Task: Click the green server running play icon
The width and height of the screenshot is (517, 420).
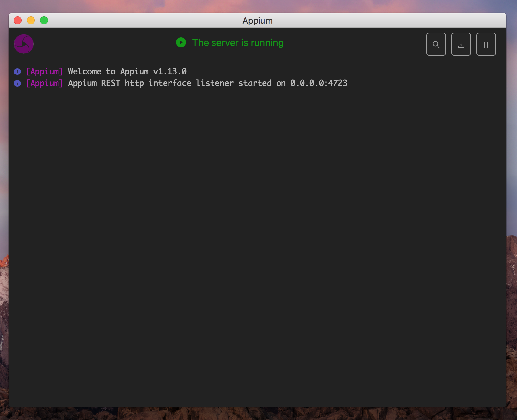Action: click(181, 42)
